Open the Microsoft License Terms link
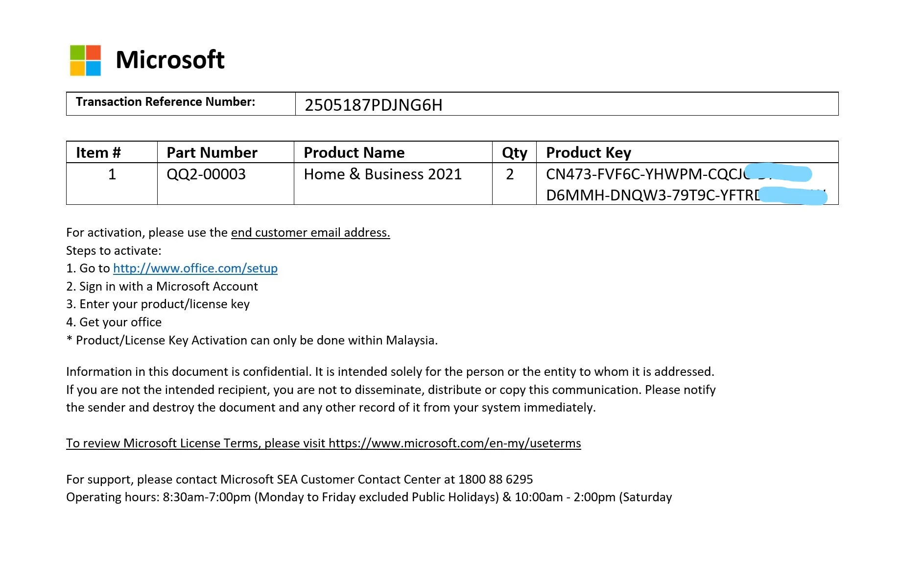The height and width of the screenshot is (563, 924). point(323,443)
